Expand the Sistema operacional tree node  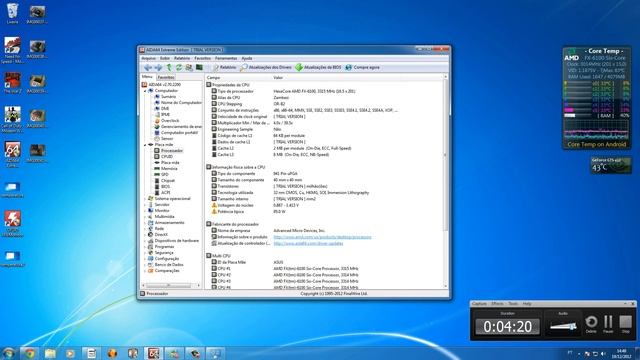[x=145, y=199]
